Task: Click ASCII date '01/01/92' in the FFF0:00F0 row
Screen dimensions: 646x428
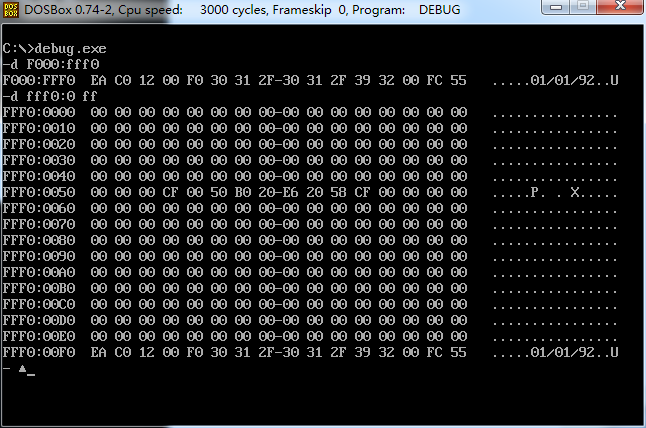Action: pos(563,353)
